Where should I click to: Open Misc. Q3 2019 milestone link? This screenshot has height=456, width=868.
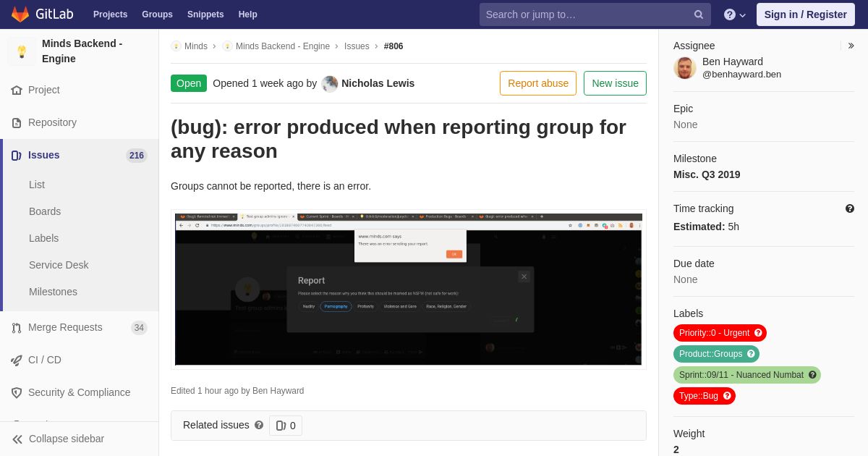point(707,174)
